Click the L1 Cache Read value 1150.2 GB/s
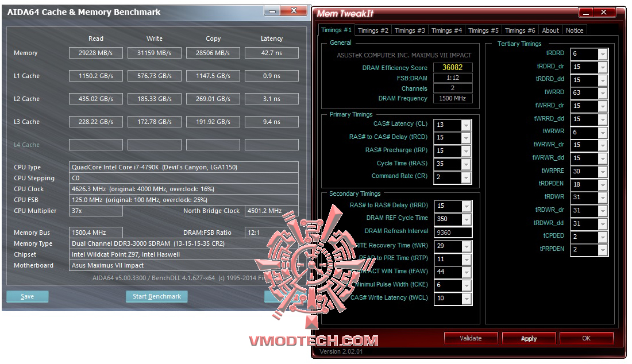This screenshot has width=632, height=364. (95, 76)
